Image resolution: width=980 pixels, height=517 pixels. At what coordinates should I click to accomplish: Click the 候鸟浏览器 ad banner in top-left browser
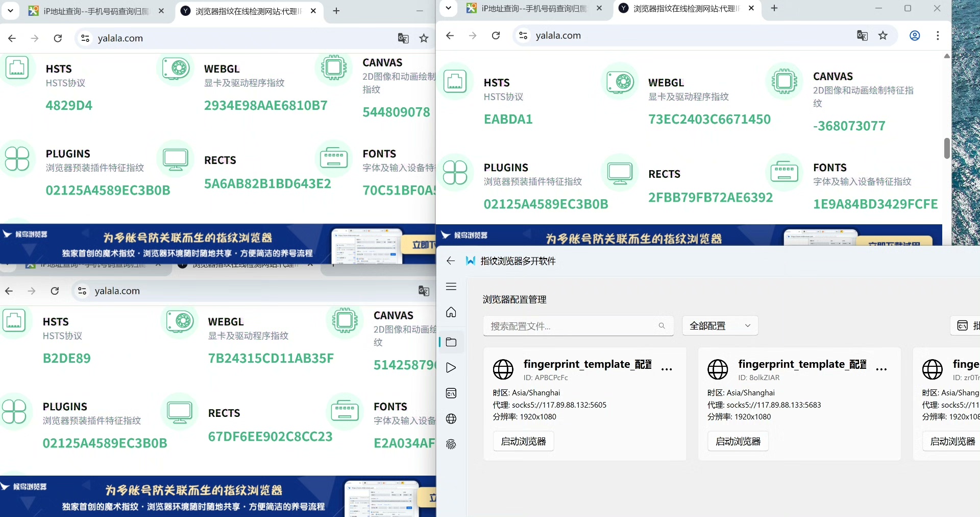tap(217, 244)
